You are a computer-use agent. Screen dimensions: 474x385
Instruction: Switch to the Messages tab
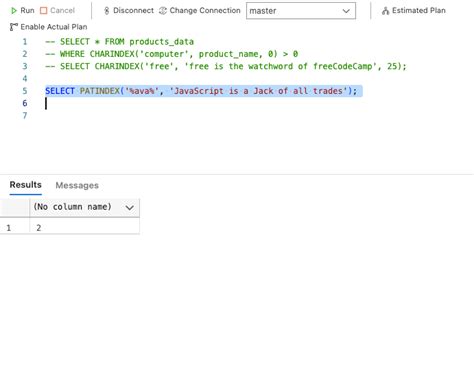pos(77,185)
